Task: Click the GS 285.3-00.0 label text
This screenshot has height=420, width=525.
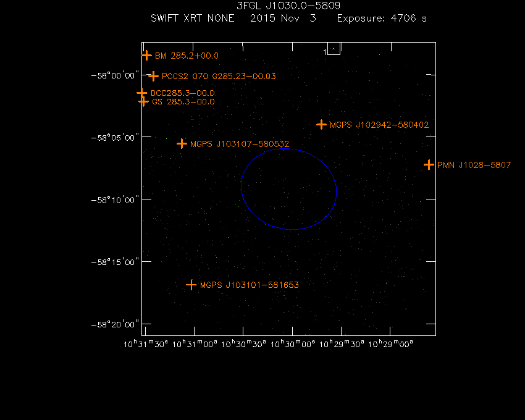Action: point(183,102)
